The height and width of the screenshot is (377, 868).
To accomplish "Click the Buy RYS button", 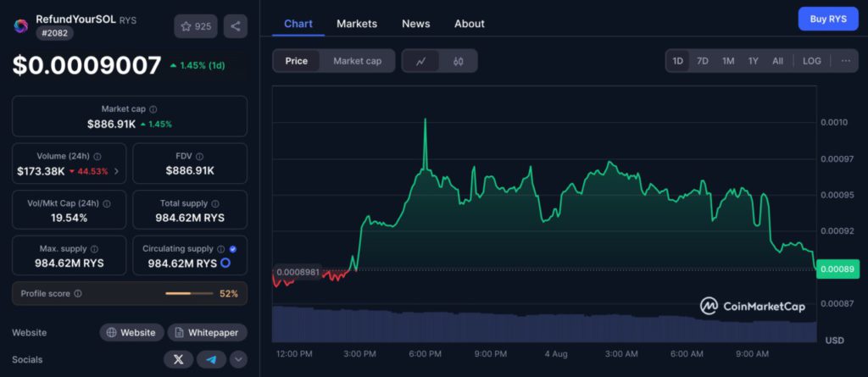I will pyautogui.click(x=827, y=18).
